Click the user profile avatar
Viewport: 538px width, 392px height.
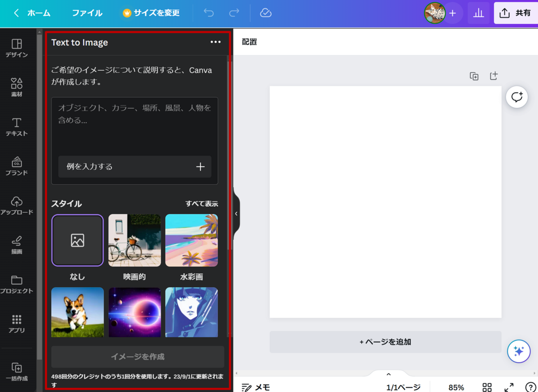click(434, 13)
